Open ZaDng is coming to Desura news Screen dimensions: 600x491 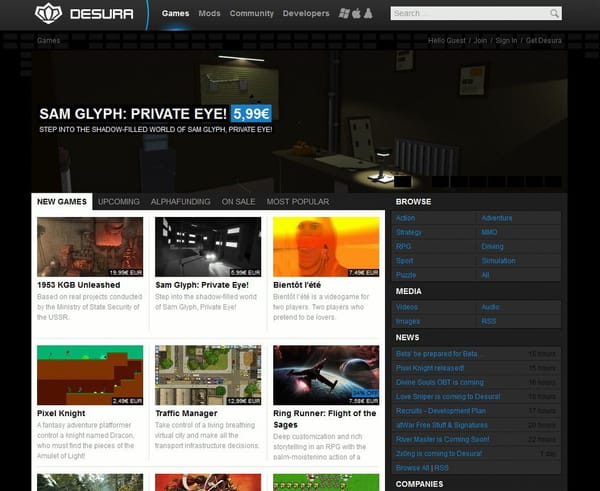click(x=439, y=453)
